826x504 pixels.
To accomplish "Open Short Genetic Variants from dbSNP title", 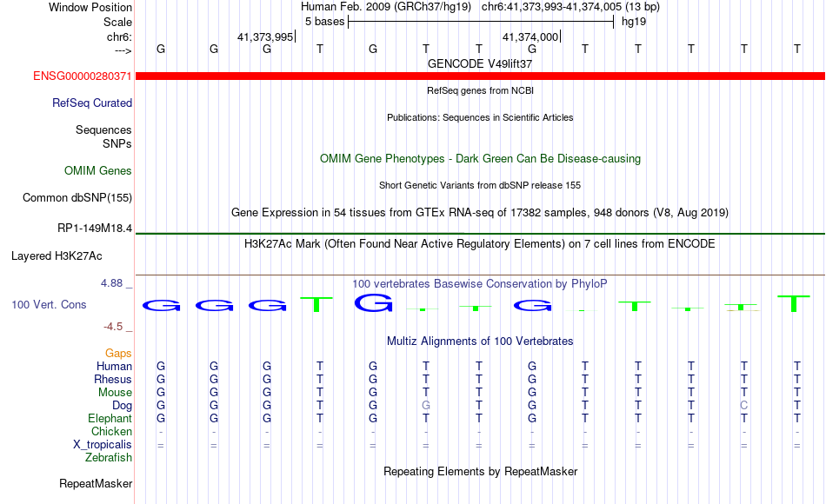I will [480, 185].
